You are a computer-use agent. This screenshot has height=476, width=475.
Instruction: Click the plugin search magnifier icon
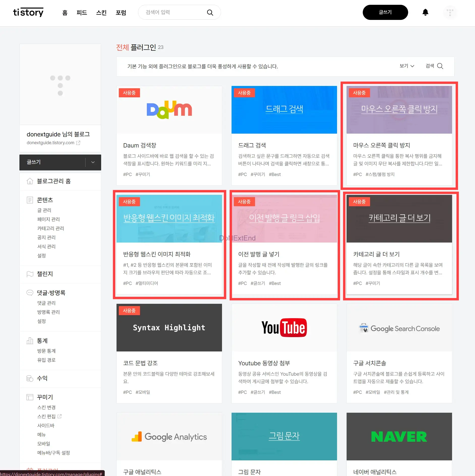(440, 66)
